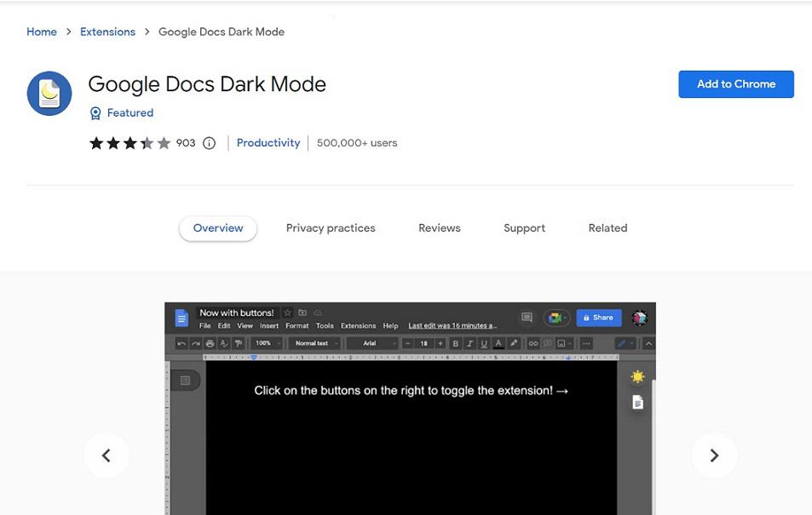Show the previous screenshot with the left arrow
This screenshot has height=515, width=812.
click(107, 455)
